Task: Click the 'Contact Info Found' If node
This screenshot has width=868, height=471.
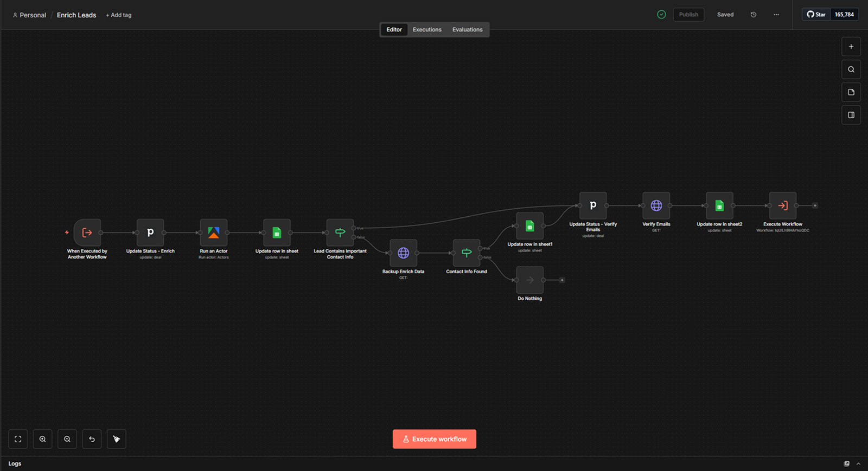Action: tap(467, 253)
